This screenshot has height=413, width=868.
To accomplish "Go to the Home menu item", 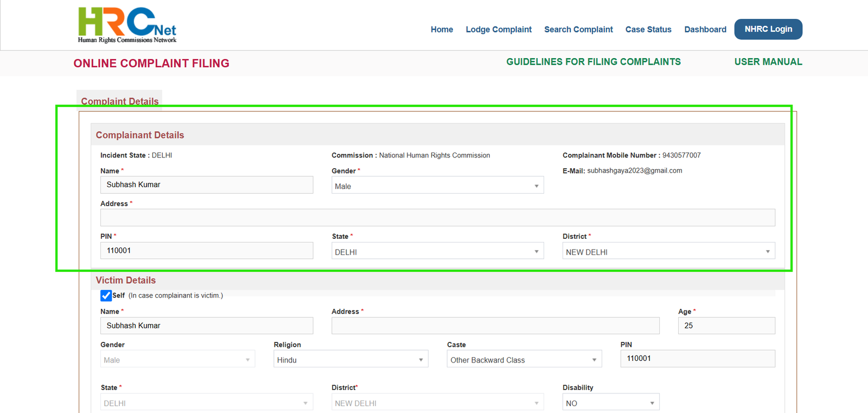I will click(x=442, y=29).
